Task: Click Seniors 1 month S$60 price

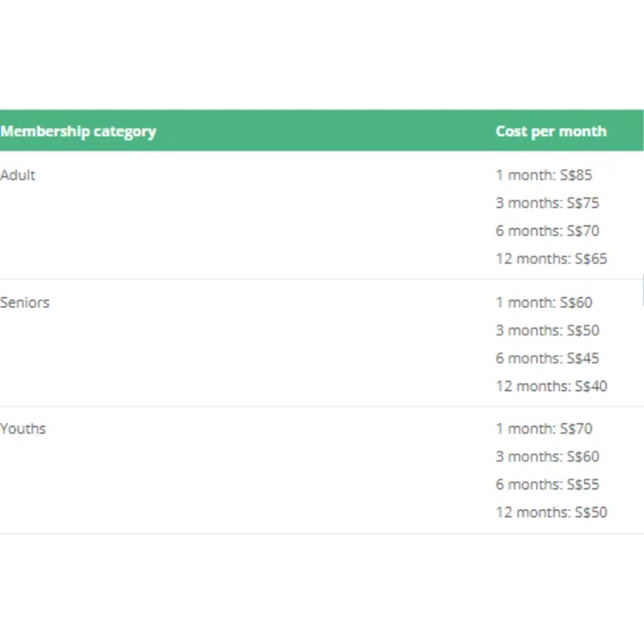Action: (x=544, y=302)
